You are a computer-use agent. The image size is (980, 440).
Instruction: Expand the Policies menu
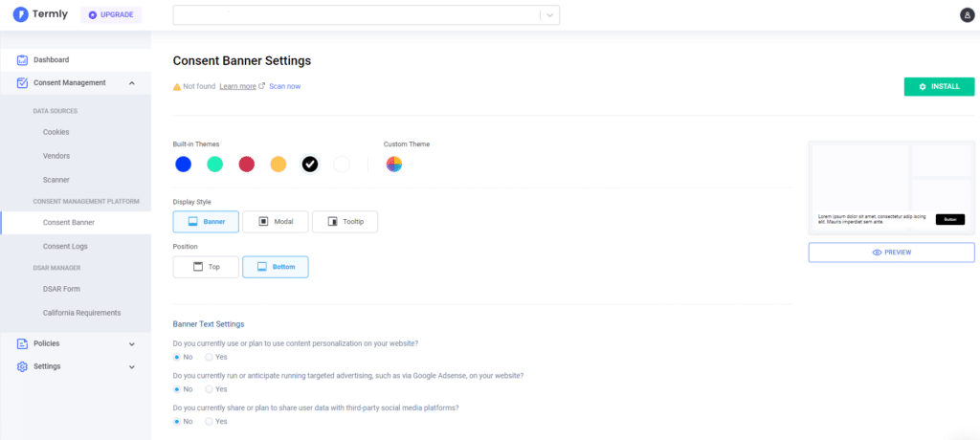tap(132, 343)
